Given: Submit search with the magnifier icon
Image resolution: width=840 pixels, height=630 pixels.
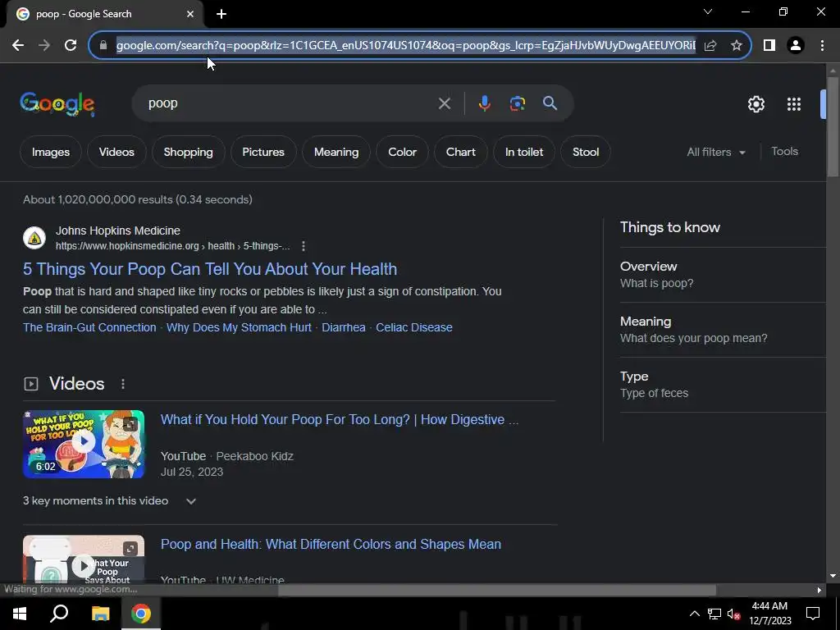Looking at the screenshot, I should coord(550,103).
